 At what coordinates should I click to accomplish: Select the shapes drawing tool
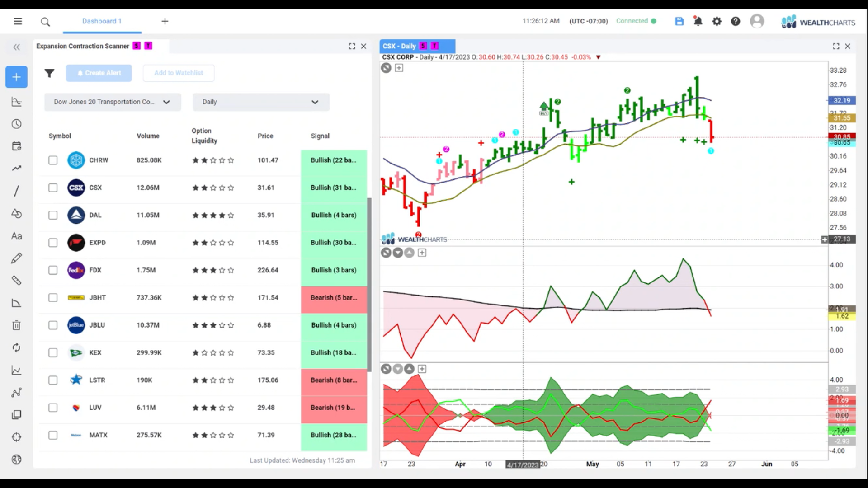tap(16, 213)
